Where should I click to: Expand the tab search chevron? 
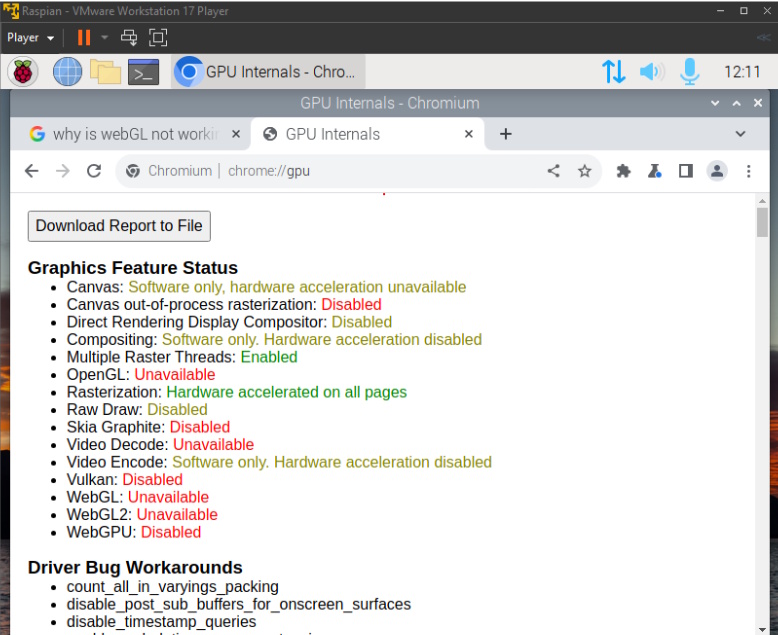coord(740,134)
